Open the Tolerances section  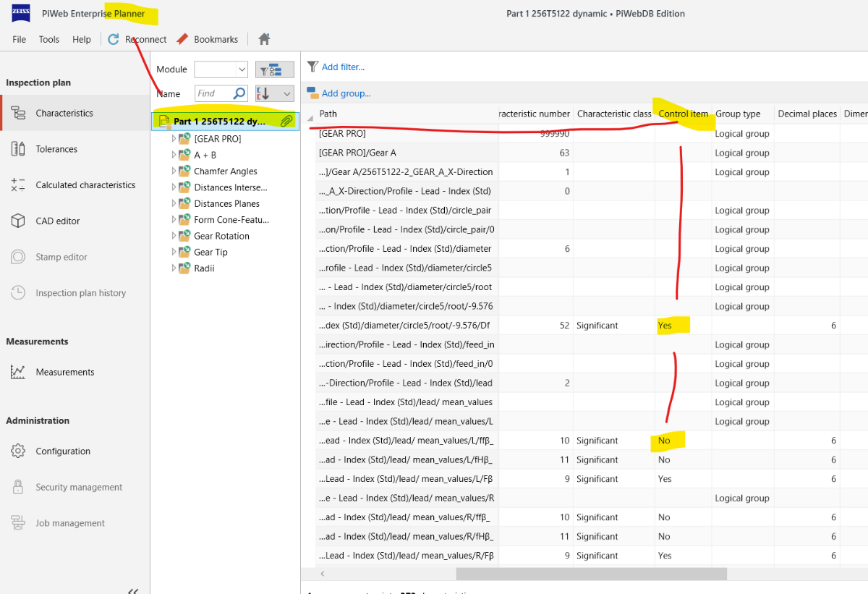pyautogui.click(x=56, y=149)
